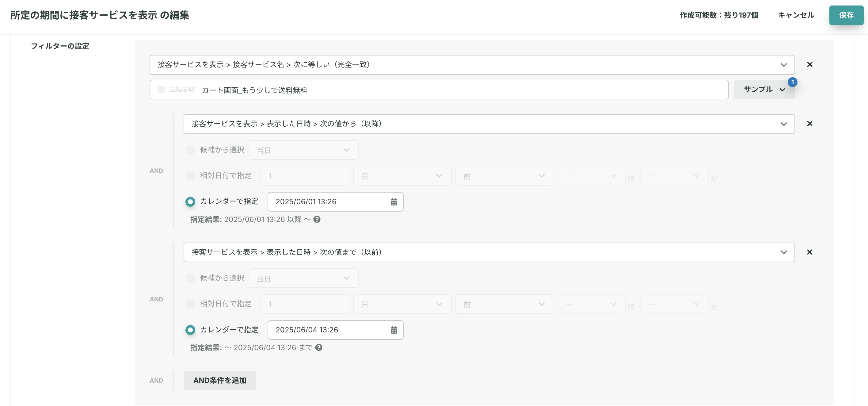Remove the 次の値から（以降） condition
Screen dimensions: 868x406
coord(810,124)
